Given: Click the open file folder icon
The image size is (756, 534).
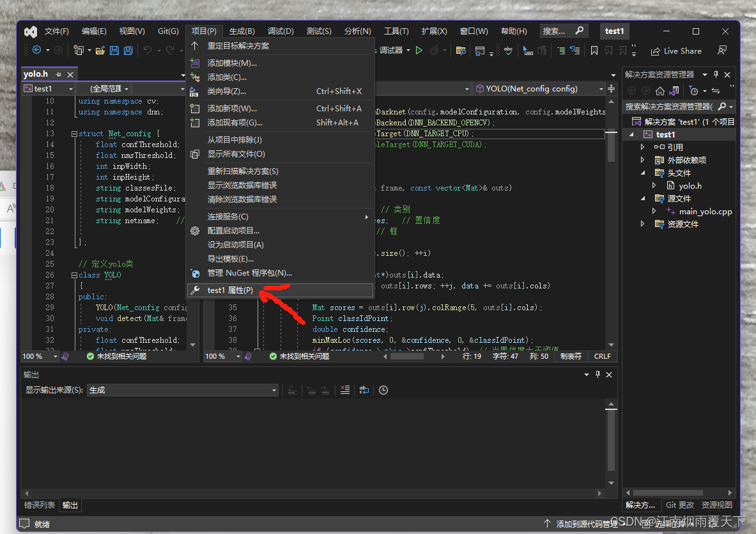Looking at the screenshot, I should (100, 50).
